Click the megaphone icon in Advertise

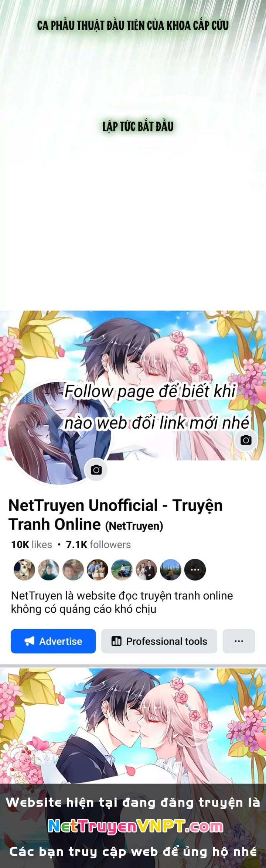30,641
